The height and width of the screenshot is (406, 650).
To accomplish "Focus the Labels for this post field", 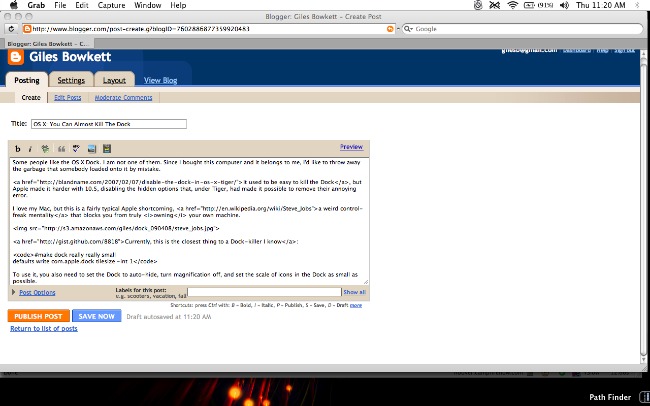I will click(264, 292).
